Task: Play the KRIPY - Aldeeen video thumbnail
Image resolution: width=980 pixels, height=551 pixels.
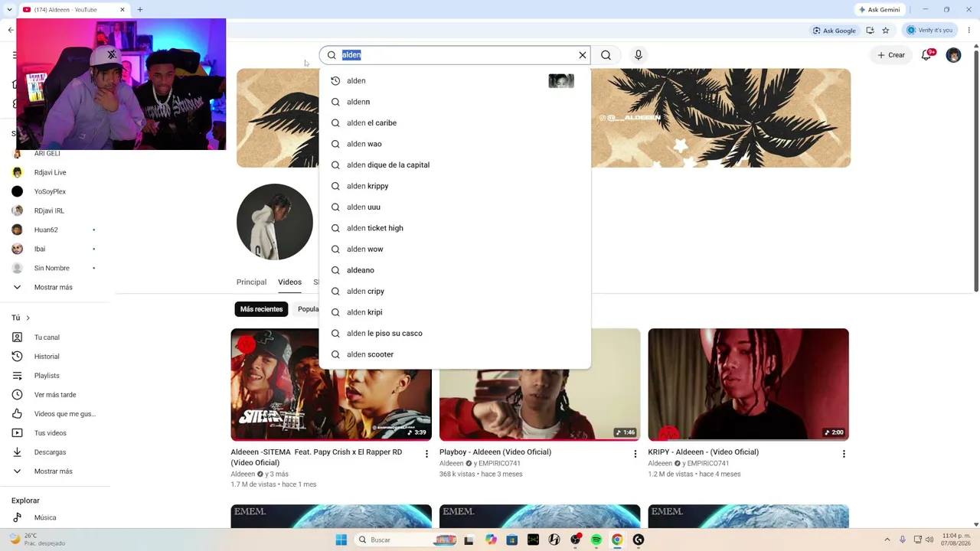Action: tap(748, 384)
